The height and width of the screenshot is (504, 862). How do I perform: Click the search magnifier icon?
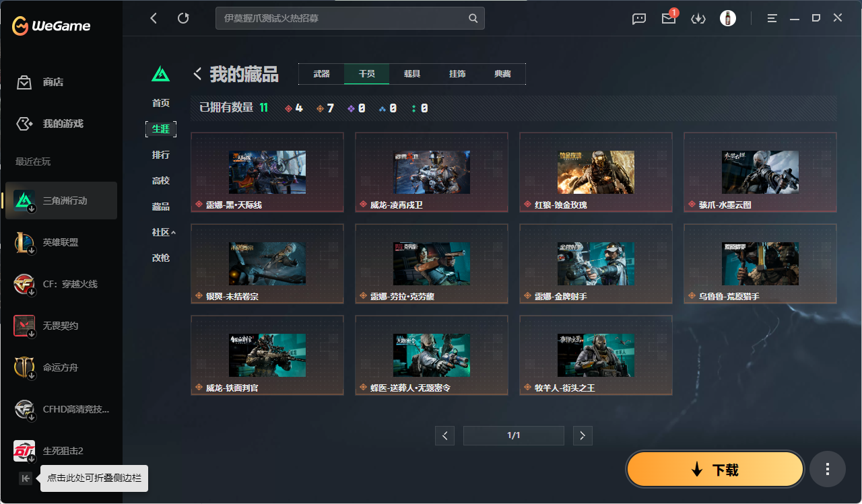point(473,18)
